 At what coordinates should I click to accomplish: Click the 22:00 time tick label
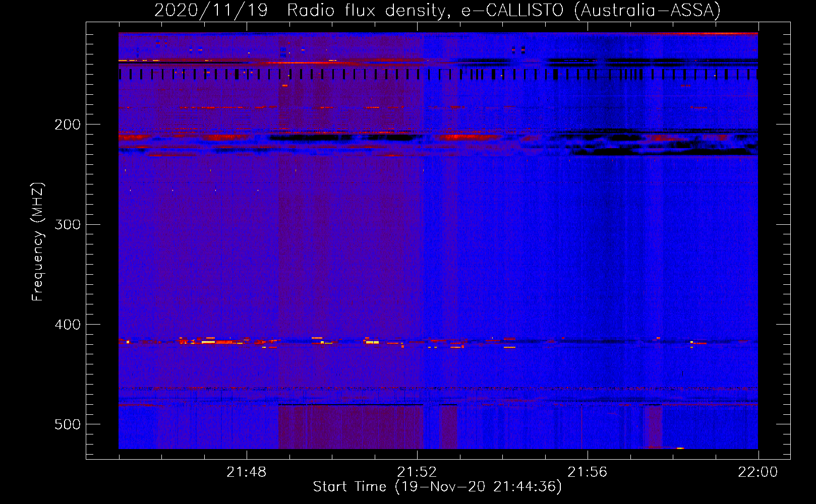(x=758, y=472)
